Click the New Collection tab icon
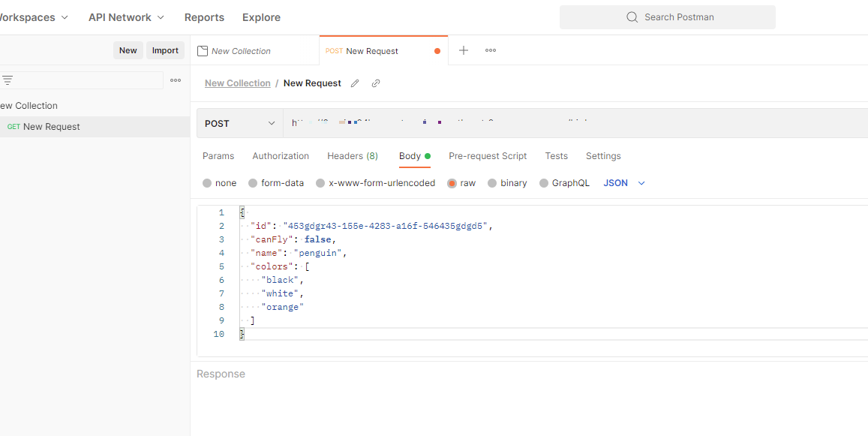The width and height of the screenshot is (868, 436). (x=203, y=51)
